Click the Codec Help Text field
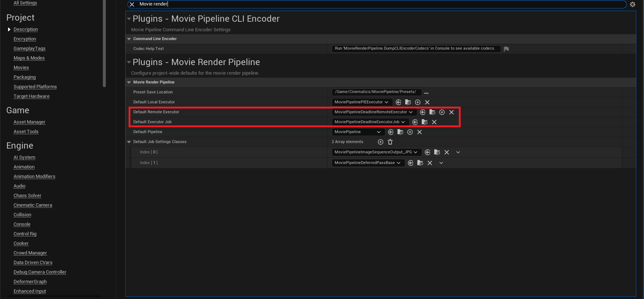 (416, 49)
